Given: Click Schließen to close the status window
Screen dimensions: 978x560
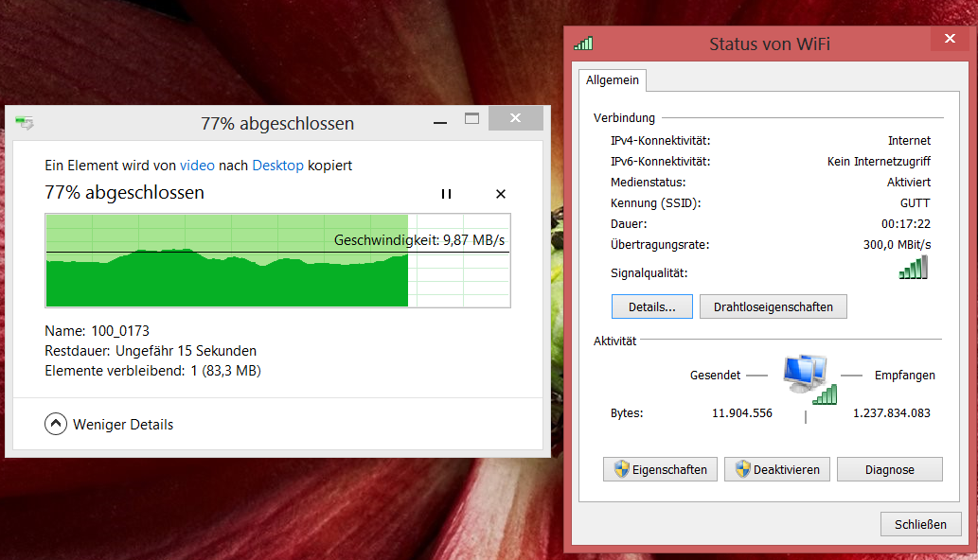Looking at the screenshot, I should coord(919,523).
